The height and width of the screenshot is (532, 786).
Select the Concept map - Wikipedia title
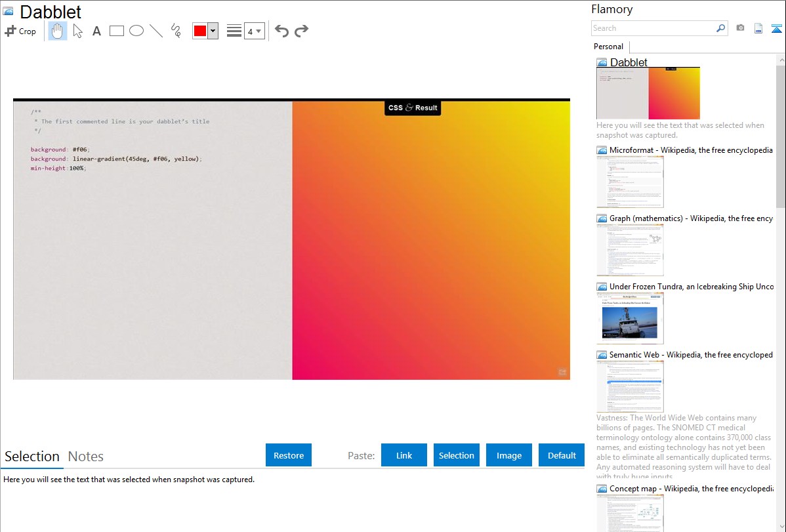point(692,488)
